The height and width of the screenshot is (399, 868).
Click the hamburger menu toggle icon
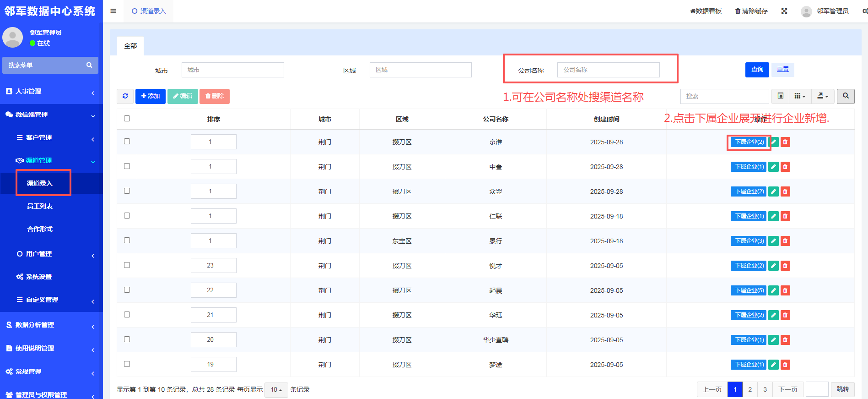tap(113, 11)
